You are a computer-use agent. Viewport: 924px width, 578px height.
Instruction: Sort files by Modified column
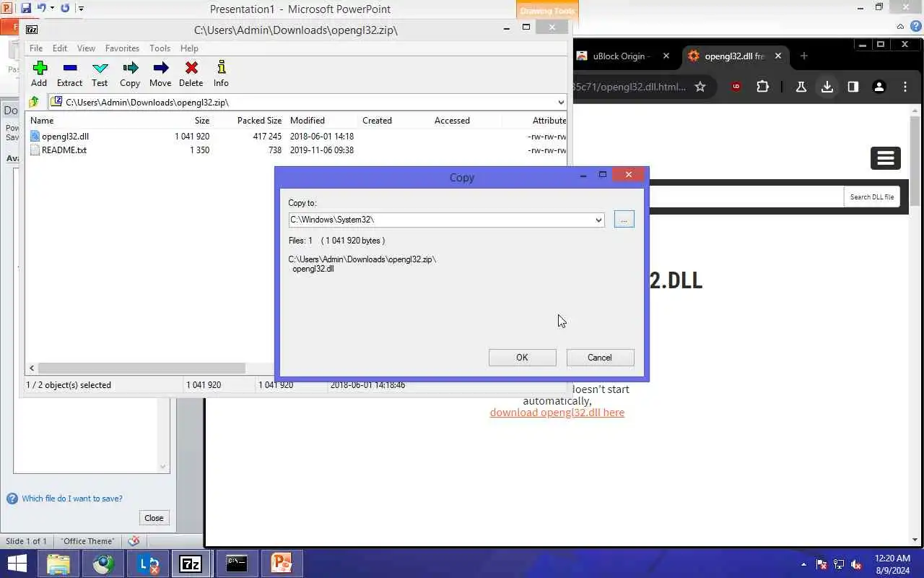click(x=308, y=121)
